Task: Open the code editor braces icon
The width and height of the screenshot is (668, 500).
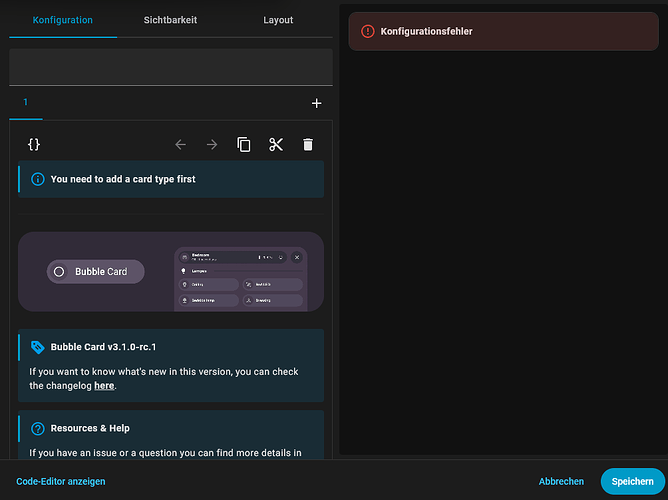Action: 34,144
